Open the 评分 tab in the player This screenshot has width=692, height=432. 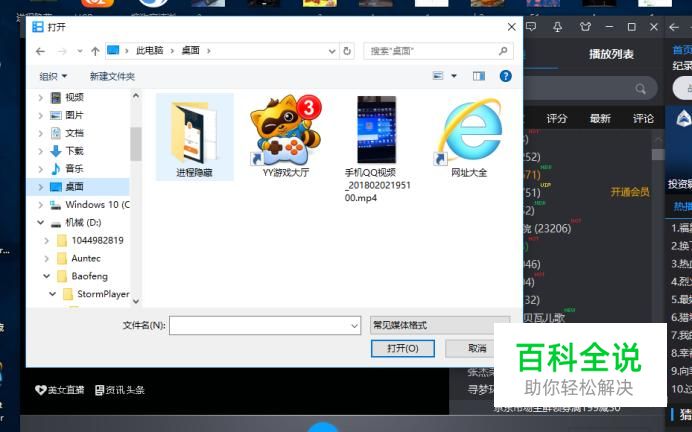pos(557,118)
